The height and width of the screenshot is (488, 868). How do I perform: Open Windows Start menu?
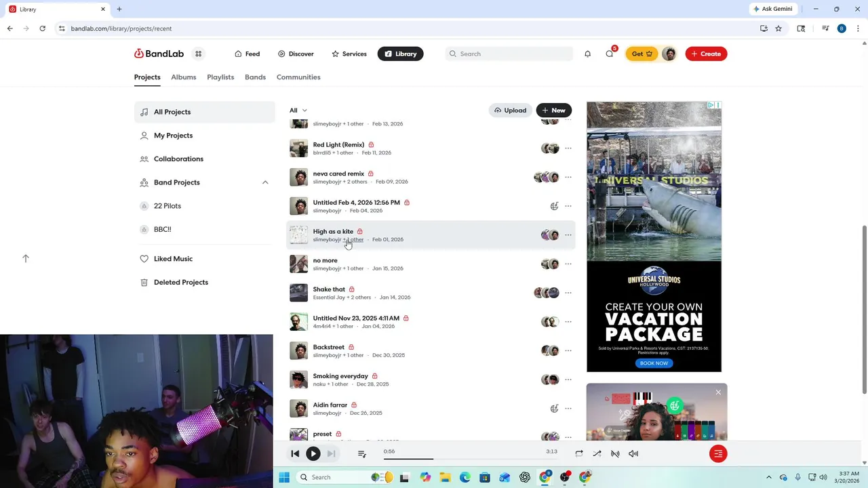(284, 477)
